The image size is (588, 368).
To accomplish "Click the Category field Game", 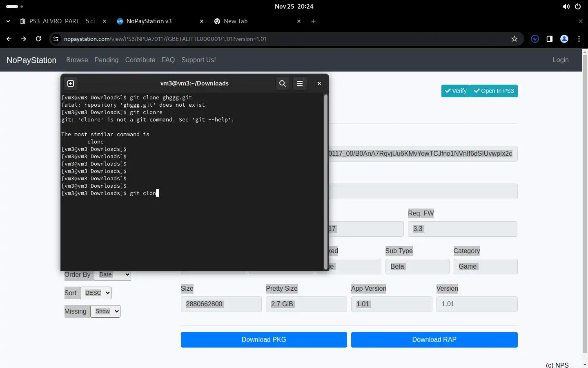I will [x=486, y=267].
